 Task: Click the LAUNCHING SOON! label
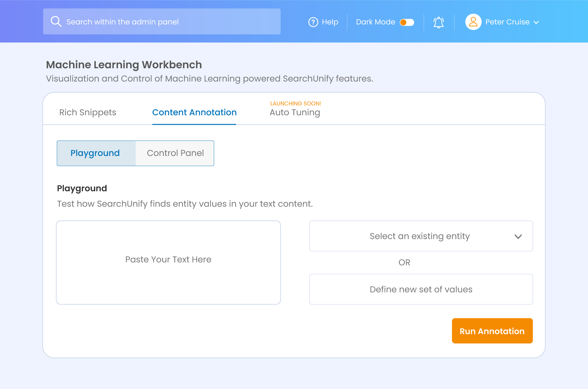click(295, 104)
